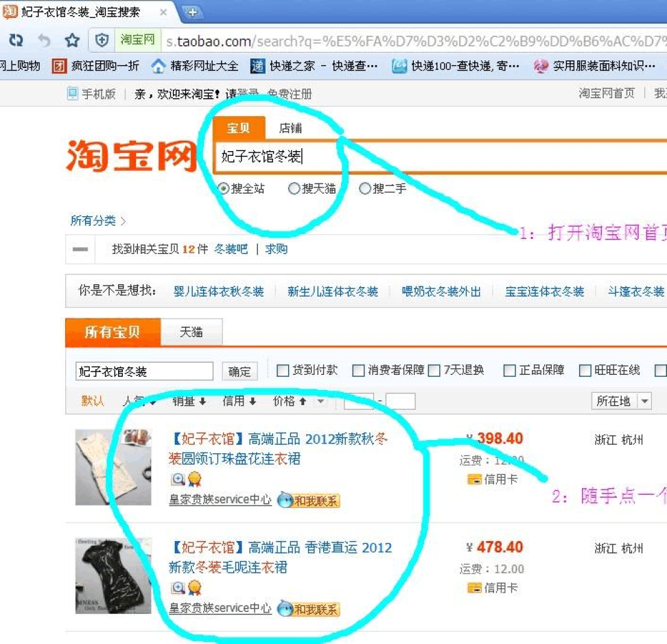Click the white dress product thumbnail
The image size is (667, 644).
coord(113,468)
